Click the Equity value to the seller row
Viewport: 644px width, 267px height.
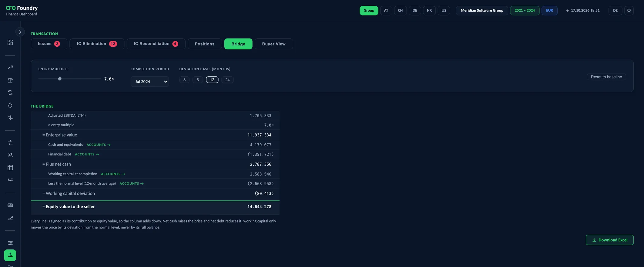pyautogui.click(x=155, y=207)
